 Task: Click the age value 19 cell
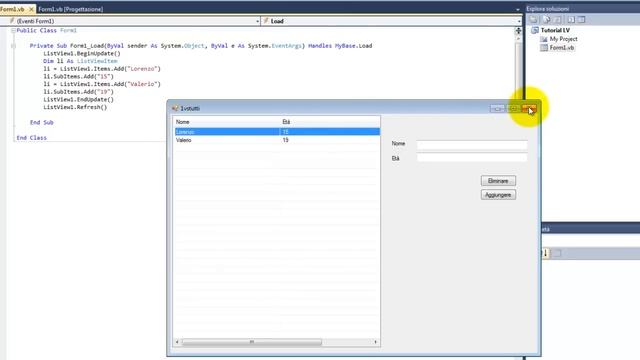(285, 140)
